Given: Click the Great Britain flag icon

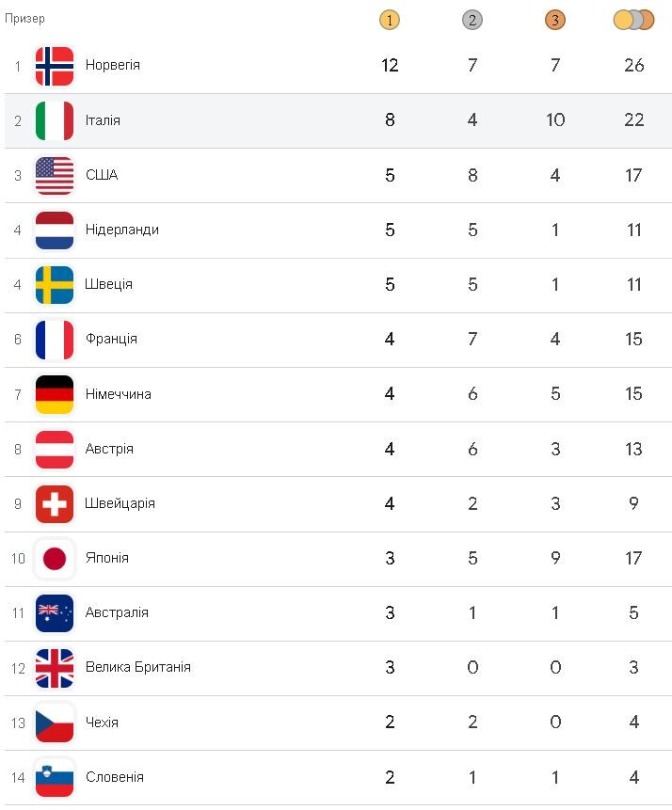Looking at the screenshot, I should [x=55, y=667].
